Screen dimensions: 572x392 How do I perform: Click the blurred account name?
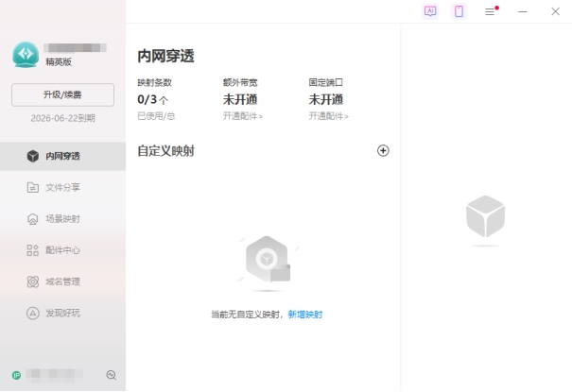75,48
